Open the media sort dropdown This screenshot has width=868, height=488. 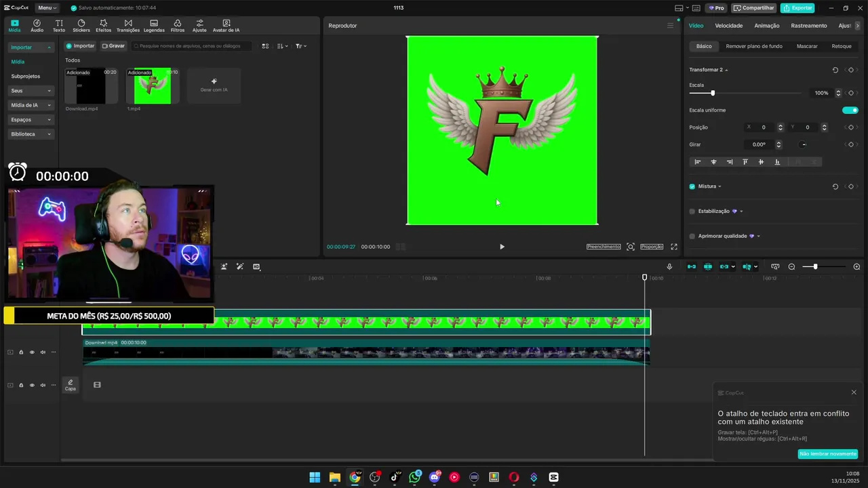(283, 46)
